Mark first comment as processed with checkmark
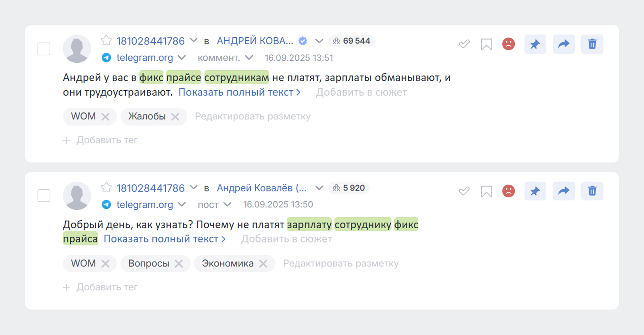644x335 pixels. coord(464,44)
